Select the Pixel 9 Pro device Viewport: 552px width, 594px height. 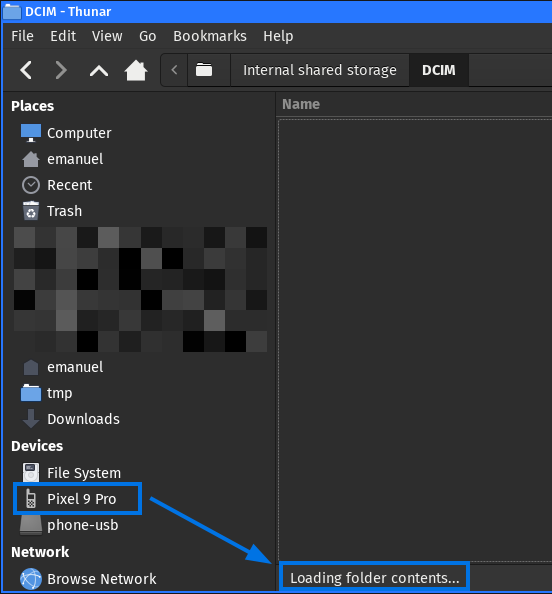pos(78,499)
